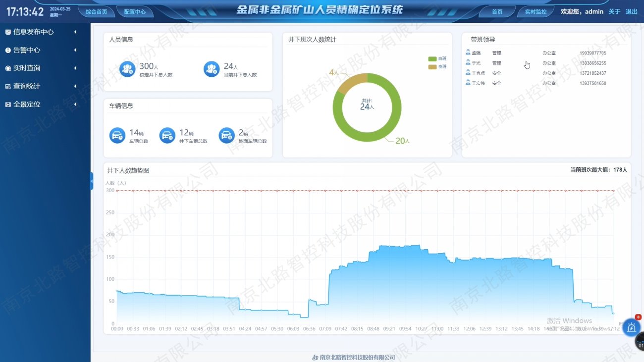Expand the 实时查询 sidebar submenu arrow
Screen dimensions: 644x362
[75, 68]
